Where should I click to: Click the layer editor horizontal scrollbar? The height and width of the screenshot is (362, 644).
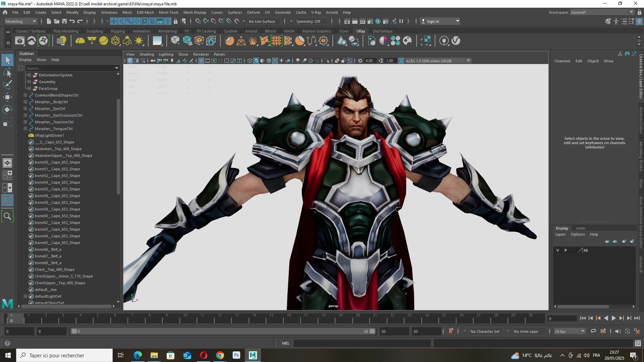[x=584, y=306]
